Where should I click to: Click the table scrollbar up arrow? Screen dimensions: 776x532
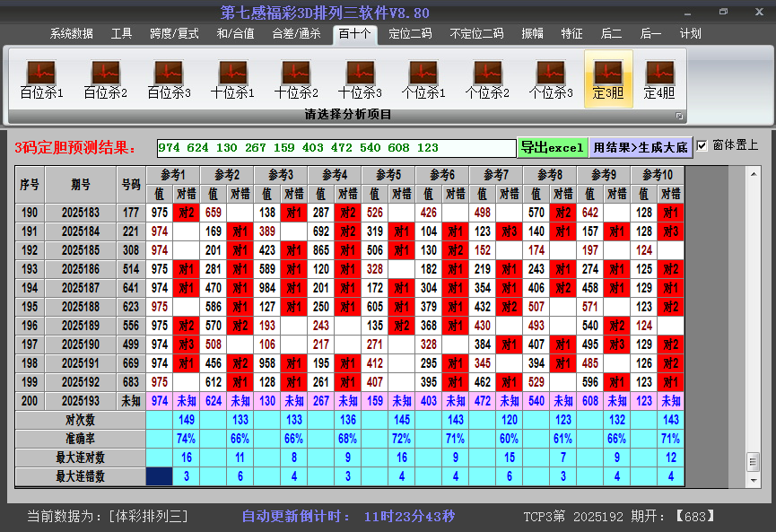(754, 174)
